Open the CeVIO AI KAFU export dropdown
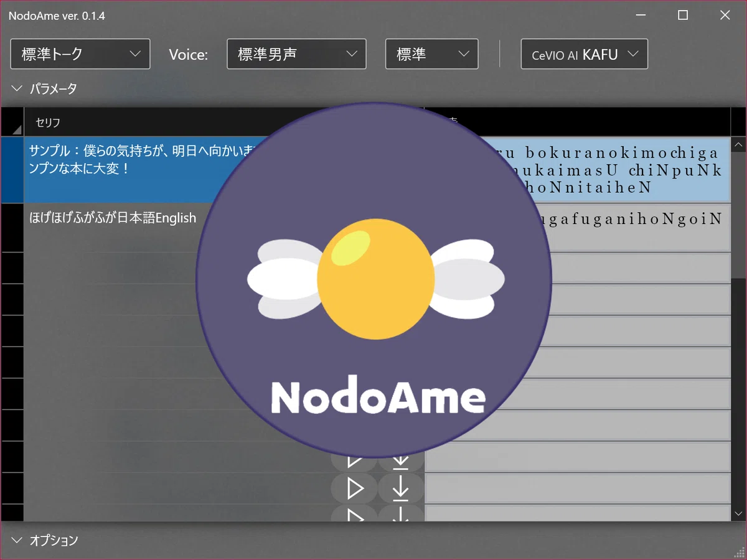The image size is (747, 560). pos(585,54)
